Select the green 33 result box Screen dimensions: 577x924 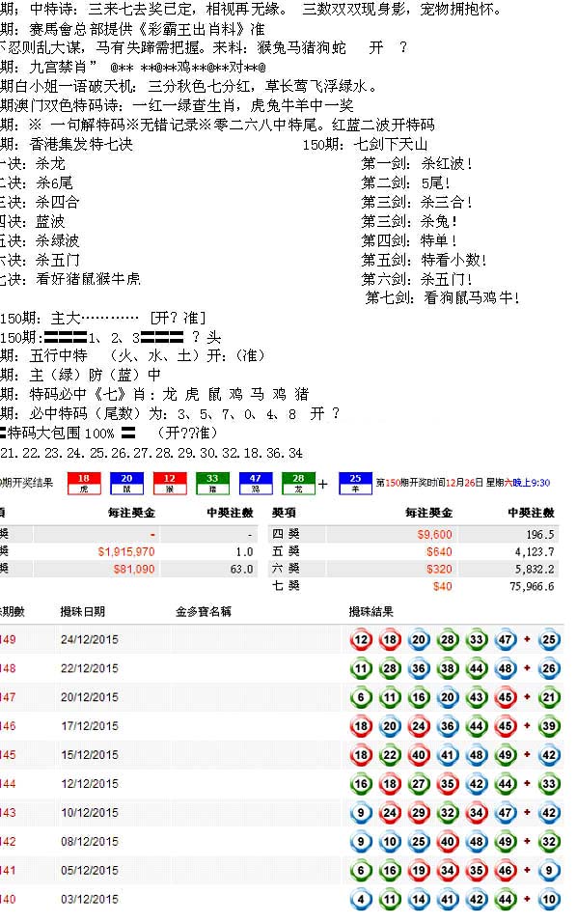[x=212, y=483]
